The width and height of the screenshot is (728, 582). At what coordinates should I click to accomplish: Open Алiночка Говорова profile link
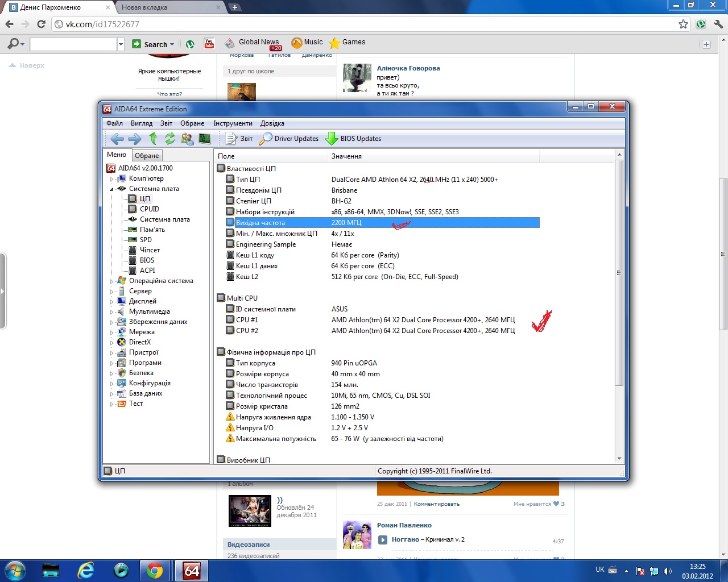click(408, 68)
